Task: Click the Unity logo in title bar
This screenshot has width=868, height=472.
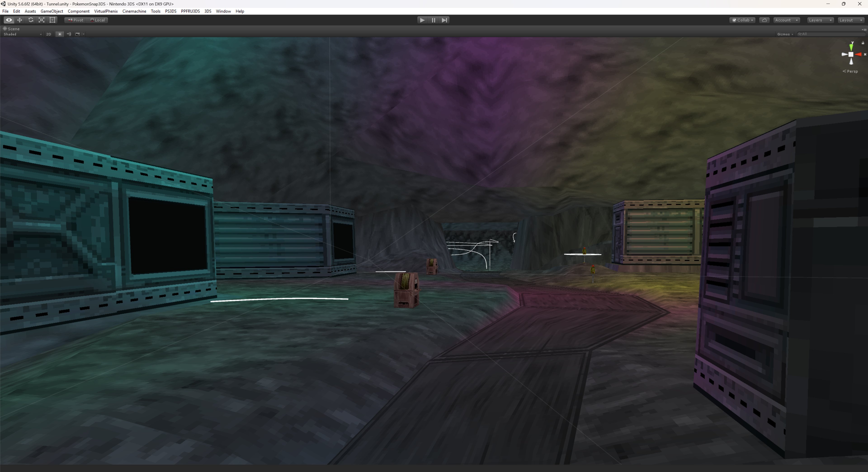Action: click(x=3, y=4)
